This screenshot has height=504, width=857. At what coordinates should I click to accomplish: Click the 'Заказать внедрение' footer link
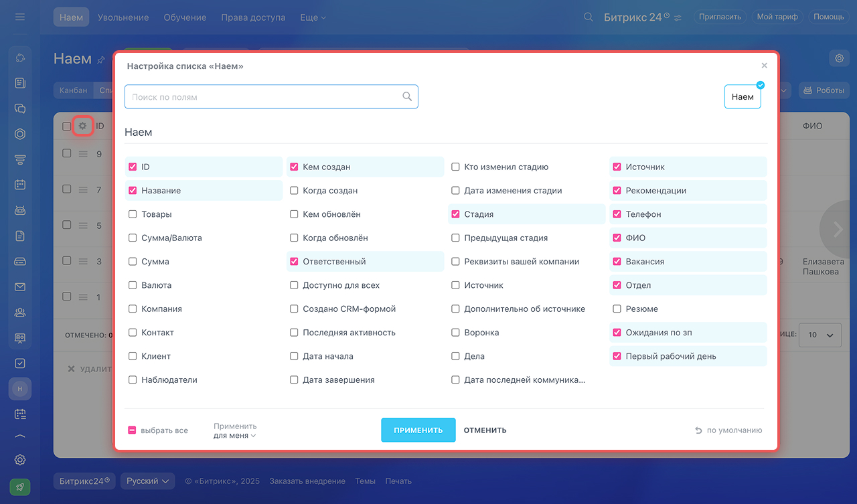pyautogui.click(x=307, y=481)
